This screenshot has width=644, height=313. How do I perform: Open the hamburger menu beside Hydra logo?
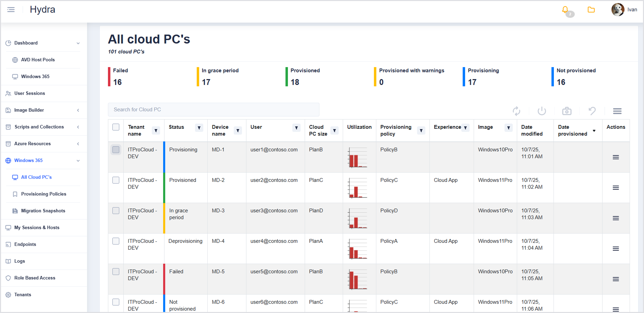pyautogui.click(x=11, y=10)
